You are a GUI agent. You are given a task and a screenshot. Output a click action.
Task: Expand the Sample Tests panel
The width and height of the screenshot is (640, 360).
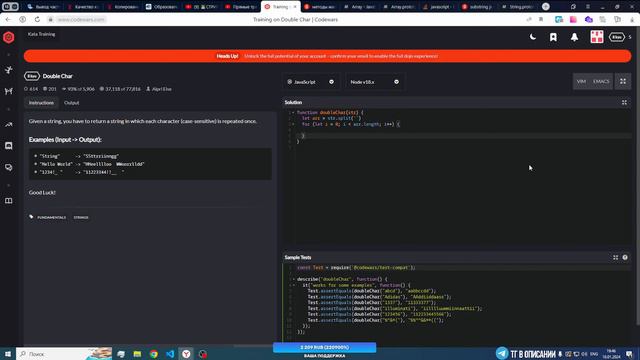pos(616,258)
